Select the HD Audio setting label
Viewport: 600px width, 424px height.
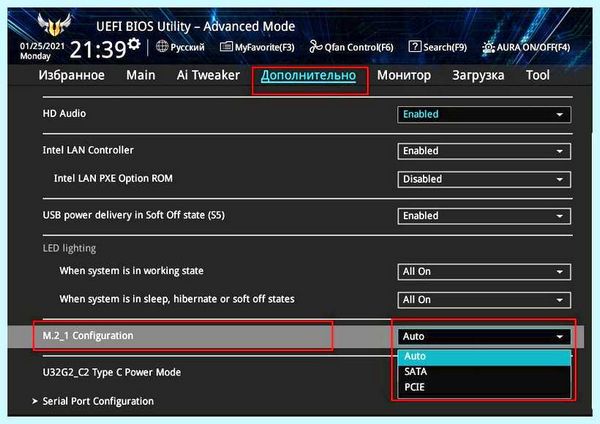(x=64, y=114)
